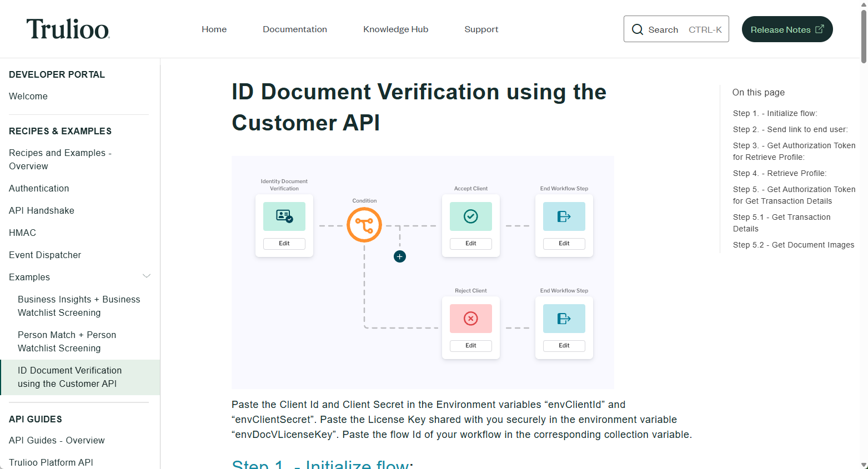Click Edit under the upper End Workflow Step

564,244
